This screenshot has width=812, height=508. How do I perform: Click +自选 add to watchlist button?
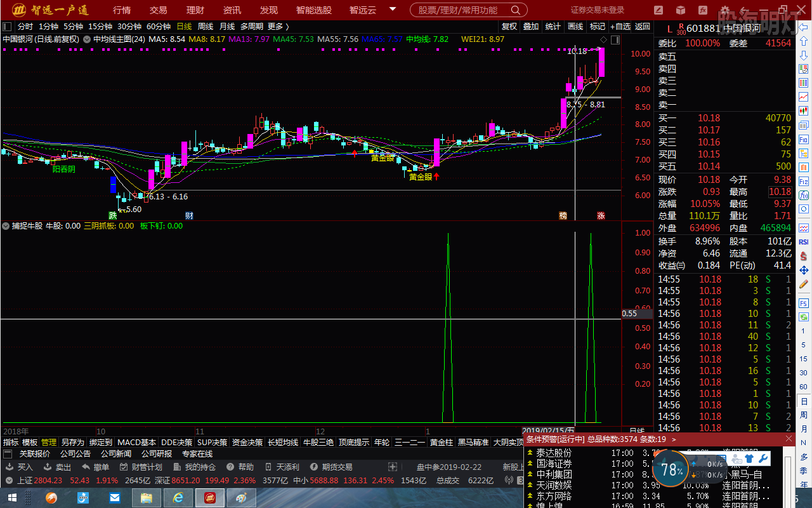tap(620, 26)
